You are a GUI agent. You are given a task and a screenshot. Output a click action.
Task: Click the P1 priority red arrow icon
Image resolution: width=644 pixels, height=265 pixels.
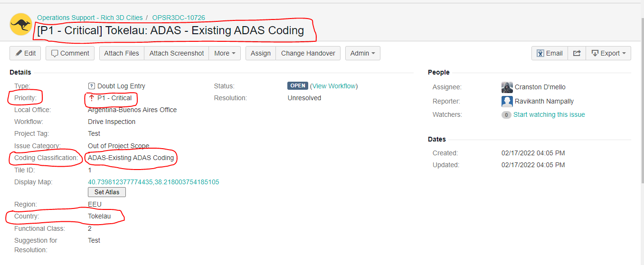92,98
